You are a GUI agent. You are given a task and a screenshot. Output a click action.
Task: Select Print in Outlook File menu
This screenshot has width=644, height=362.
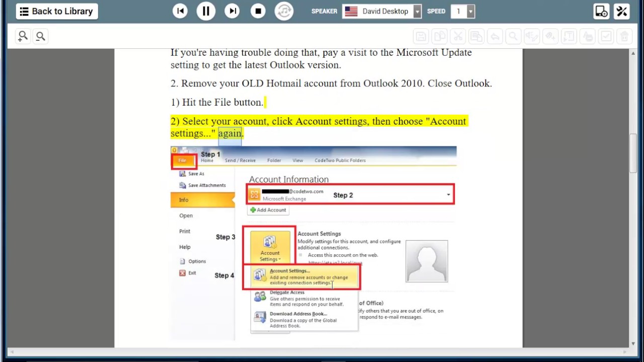[x=185, y=231]
